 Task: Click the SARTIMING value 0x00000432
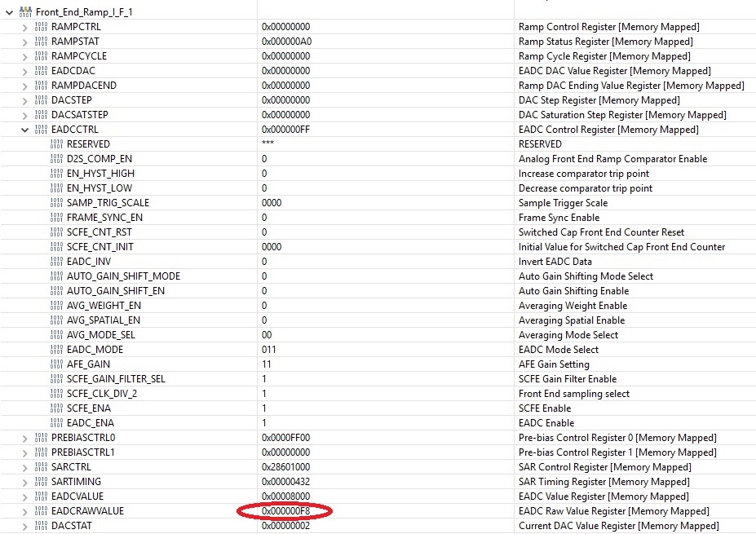point(286,482)
